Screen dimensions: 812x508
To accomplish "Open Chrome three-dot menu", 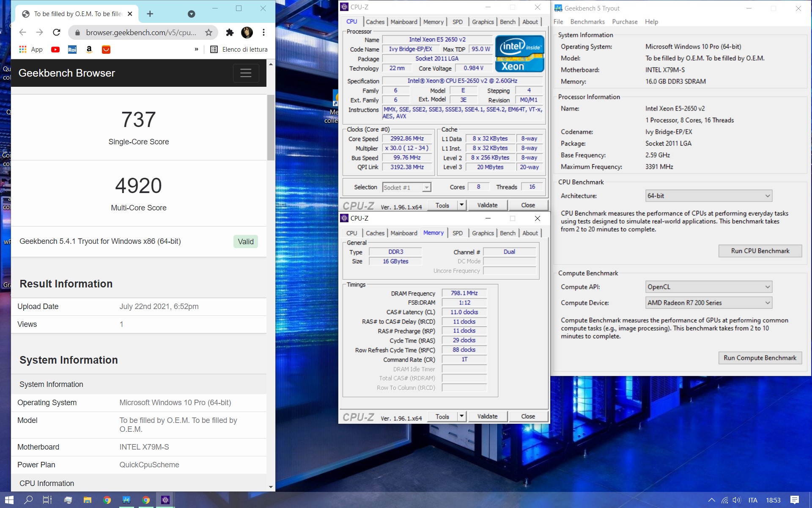I will [263, 33].
